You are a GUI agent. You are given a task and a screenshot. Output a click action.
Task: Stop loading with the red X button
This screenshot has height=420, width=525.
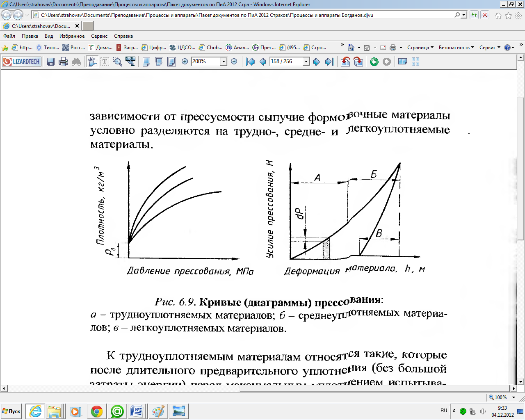pyautogui.click(x=485, y=15)
